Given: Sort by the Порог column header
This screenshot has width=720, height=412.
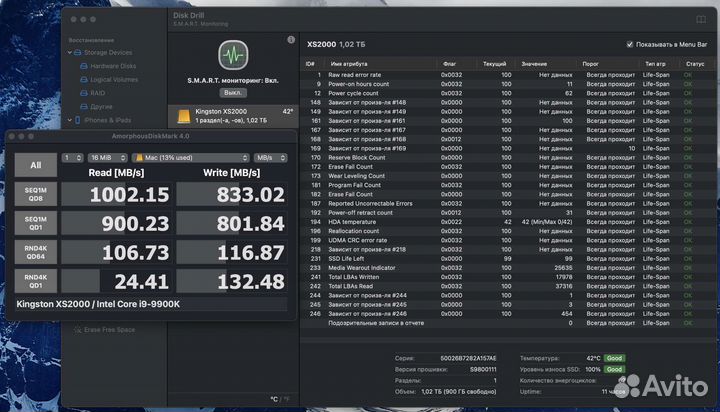Looking at the screenshot, I should click(591, 64).
